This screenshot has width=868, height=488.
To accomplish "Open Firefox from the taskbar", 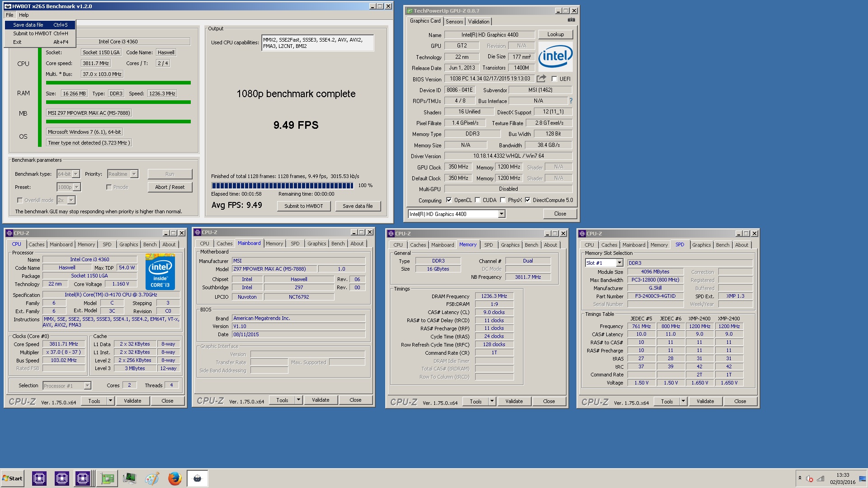I will 175,478.
